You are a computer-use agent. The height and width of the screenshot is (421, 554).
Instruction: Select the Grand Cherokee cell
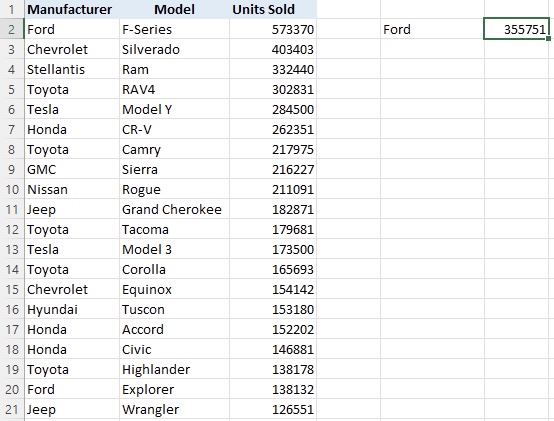click(x=175, y=209)
